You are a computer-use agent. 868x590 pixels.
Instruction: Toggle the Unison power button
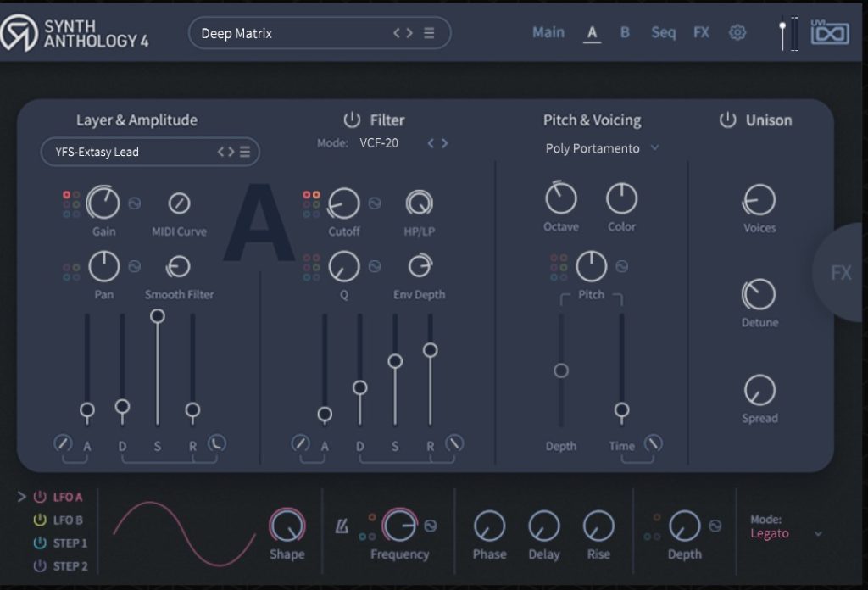pyautogui.click(x=727, y=120)
